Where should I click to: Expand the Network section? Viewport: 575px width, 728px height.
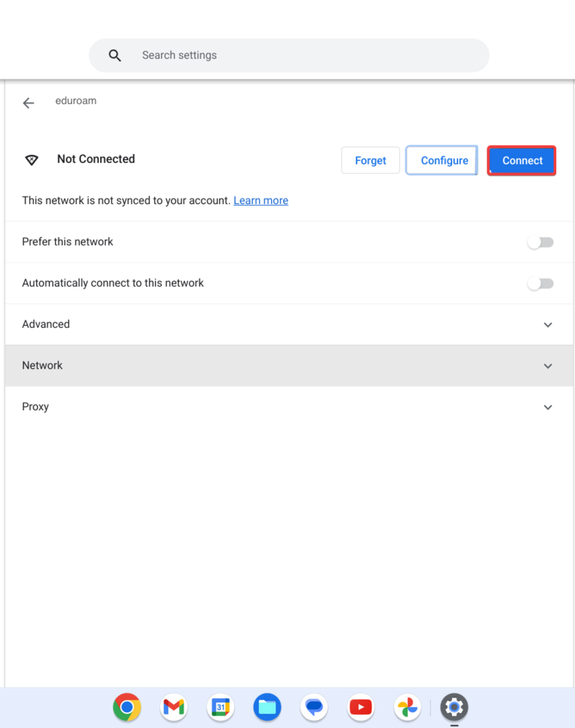click(x=289, y=366)
